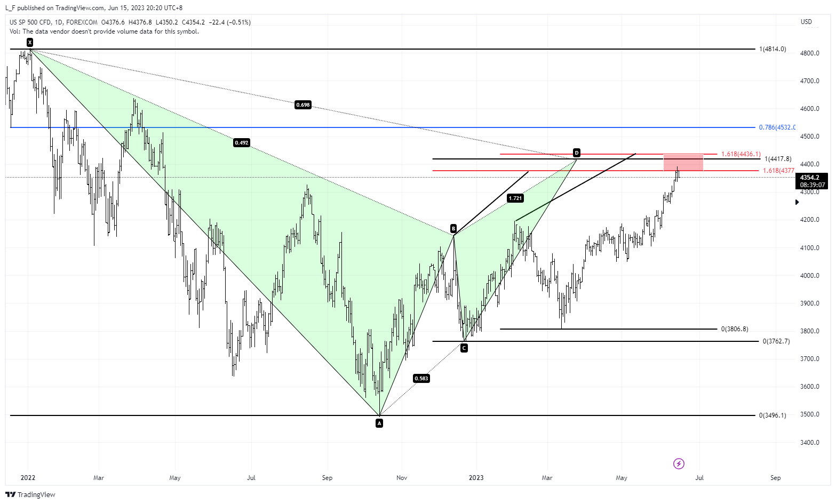Click the current price tag 4354.2
The width and height of the screenshot is (836, 504).
coord(810,178)
